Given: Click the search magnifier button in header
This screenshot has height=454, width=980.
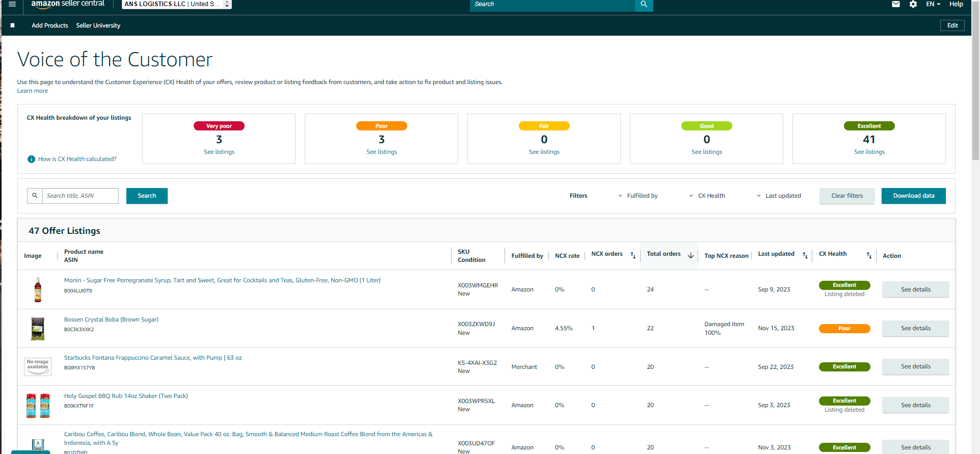Looking at the screenshot, I should pyautogui.click(x=644, y=4).
